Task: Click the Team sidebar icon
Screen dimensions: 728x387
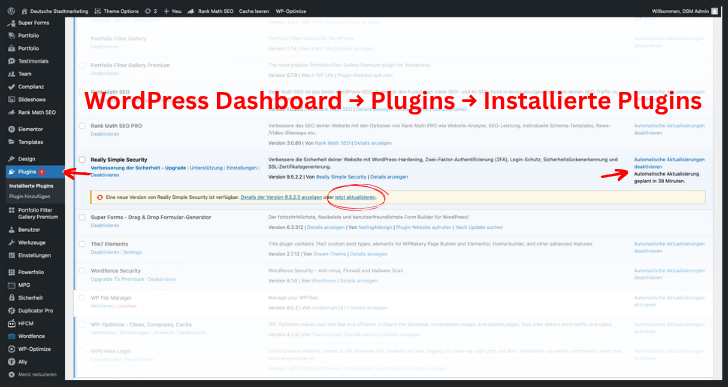Action: 11,74
